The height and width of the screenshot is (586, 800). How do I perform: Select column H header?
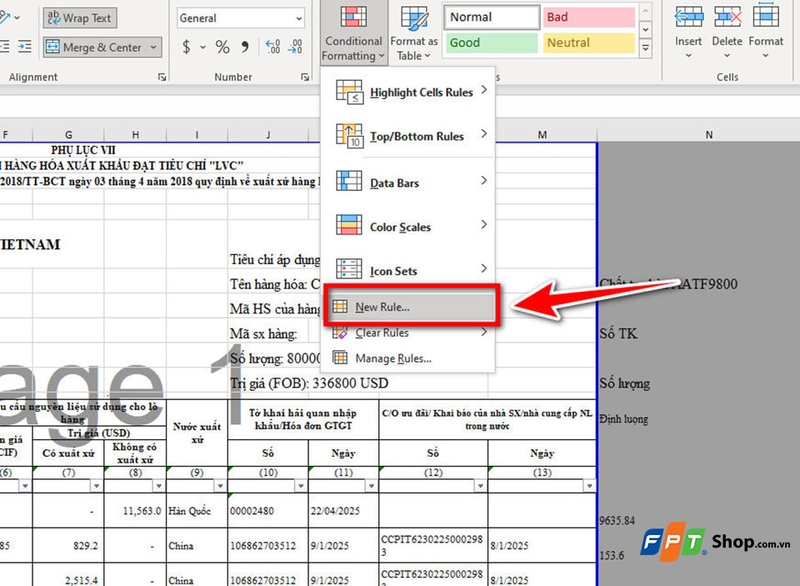click(135, 135)
